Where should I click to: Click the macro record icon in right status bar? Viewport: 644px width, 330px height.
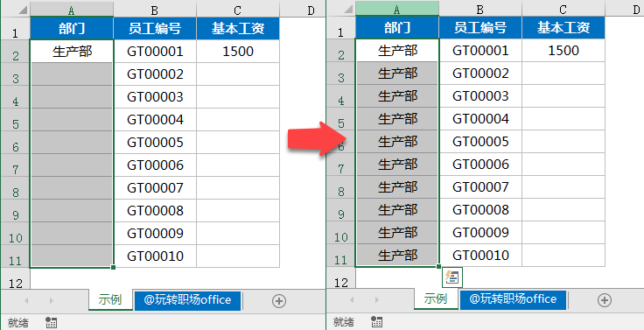click(376, 322)
